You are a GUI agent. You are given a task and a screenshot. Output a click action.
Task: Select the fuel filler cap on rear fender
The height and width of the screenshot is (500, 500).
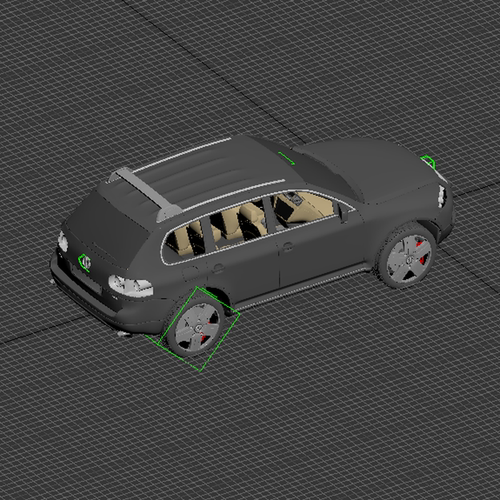click(190, 274)
